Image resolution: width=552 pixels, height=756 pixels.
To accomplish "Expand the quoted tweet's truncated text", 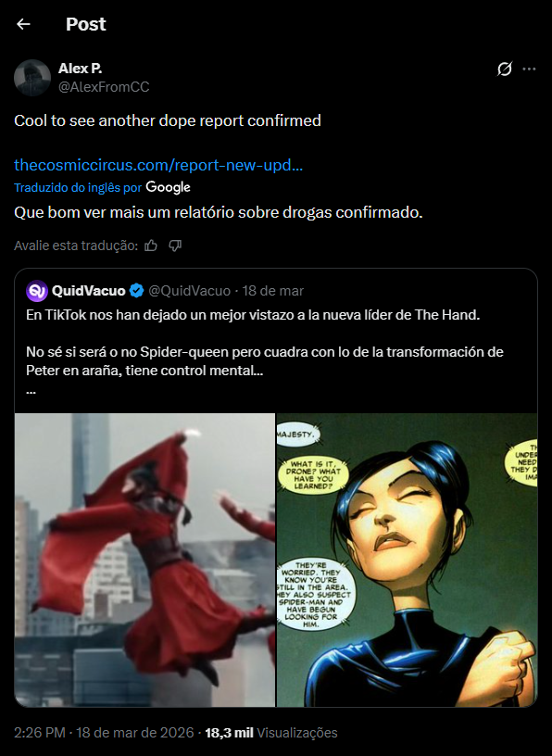I will coord(31,391).
